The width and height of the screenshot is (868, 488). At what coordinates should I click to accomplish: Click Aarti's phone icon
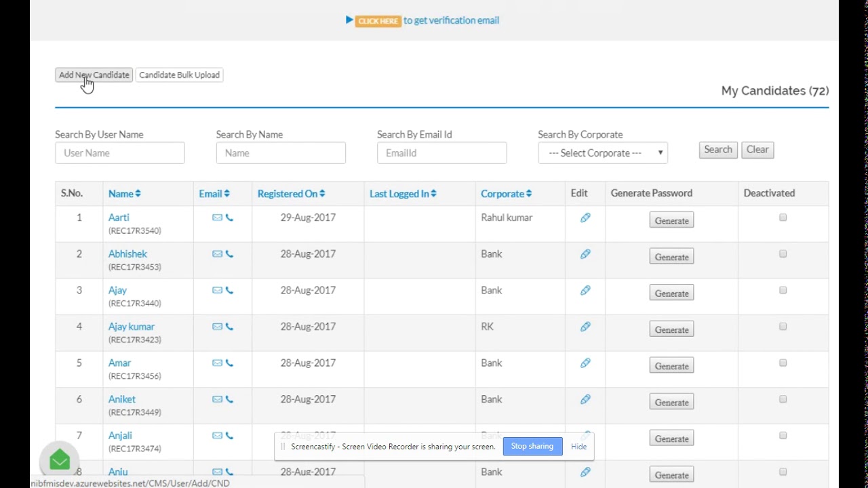tap(229, 218)
